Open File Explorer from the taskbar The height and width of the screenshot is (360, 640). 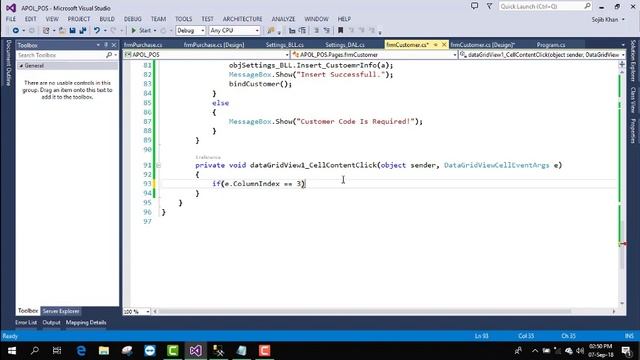tap(104, 351)
